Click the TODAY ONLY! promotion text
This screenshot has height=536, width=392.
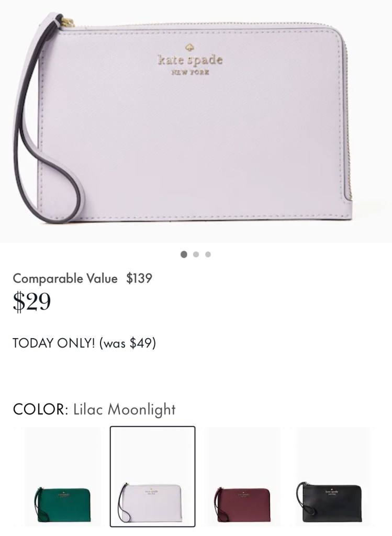click(x=54, y=343)
